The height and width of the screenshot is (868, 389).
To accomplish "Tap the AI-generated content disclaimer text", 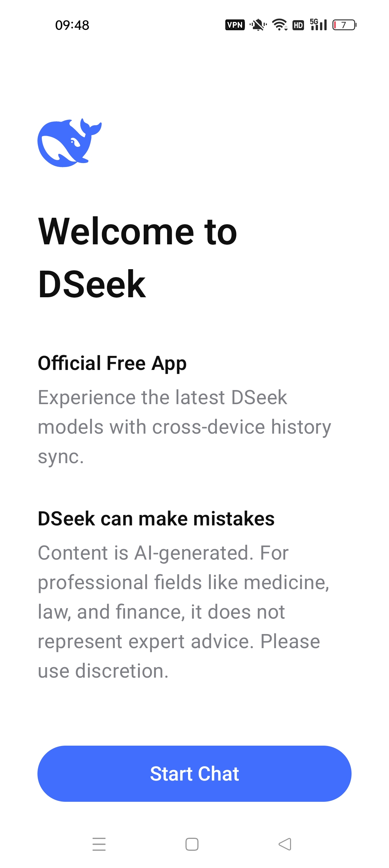I will [x=184, y=612].
